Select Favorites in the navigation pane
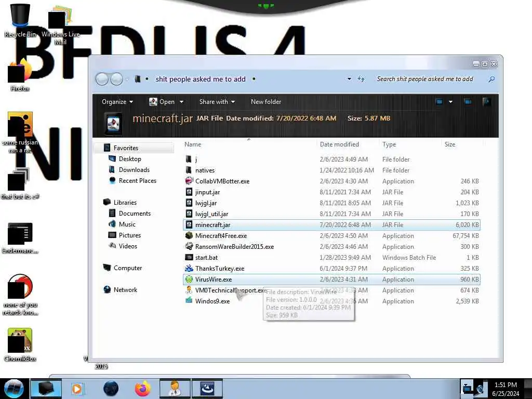Viewport: 532px width, 399px height. (126, 148)
